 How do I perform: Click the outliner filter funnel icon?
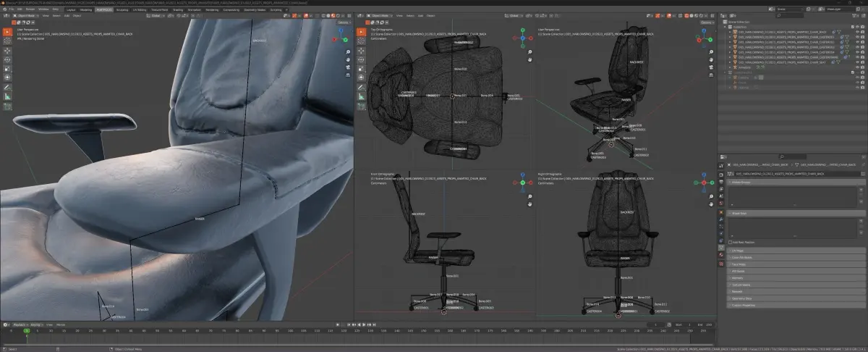point(854,16)
